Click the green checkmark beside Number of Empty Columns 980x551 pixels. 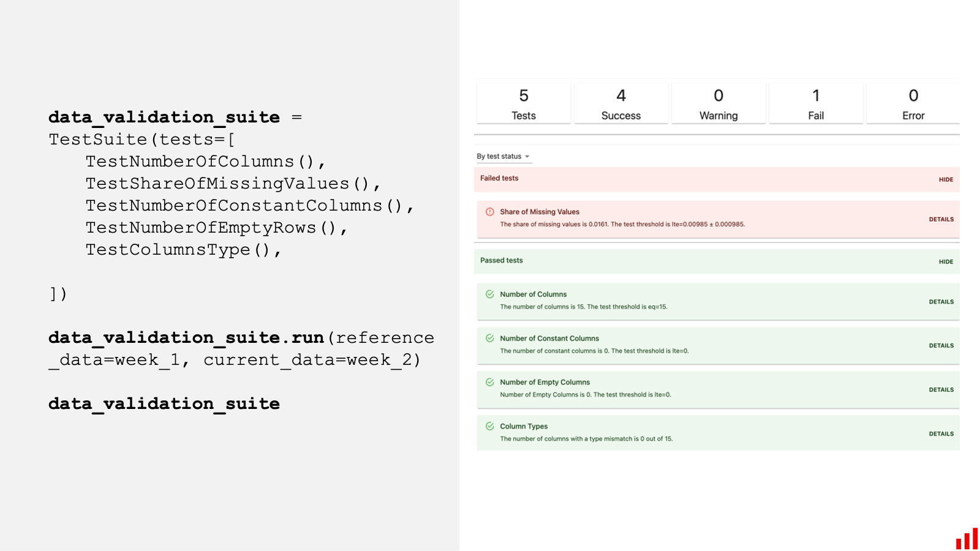point(490,381)
